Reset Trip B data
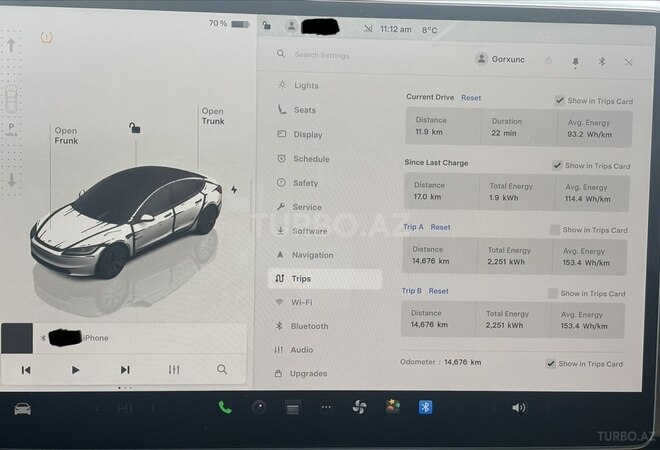 tap(439, 291)
